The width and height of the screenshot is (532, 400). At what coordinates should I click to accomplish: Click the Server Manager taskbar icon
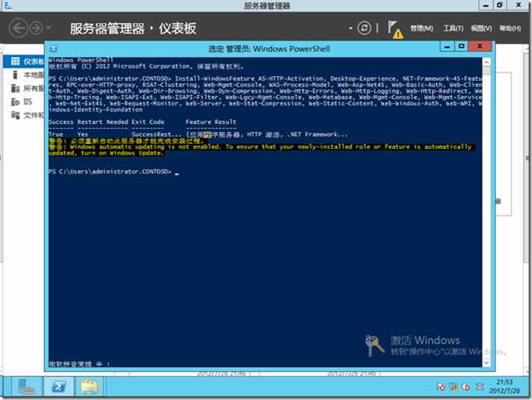(26, 387)
